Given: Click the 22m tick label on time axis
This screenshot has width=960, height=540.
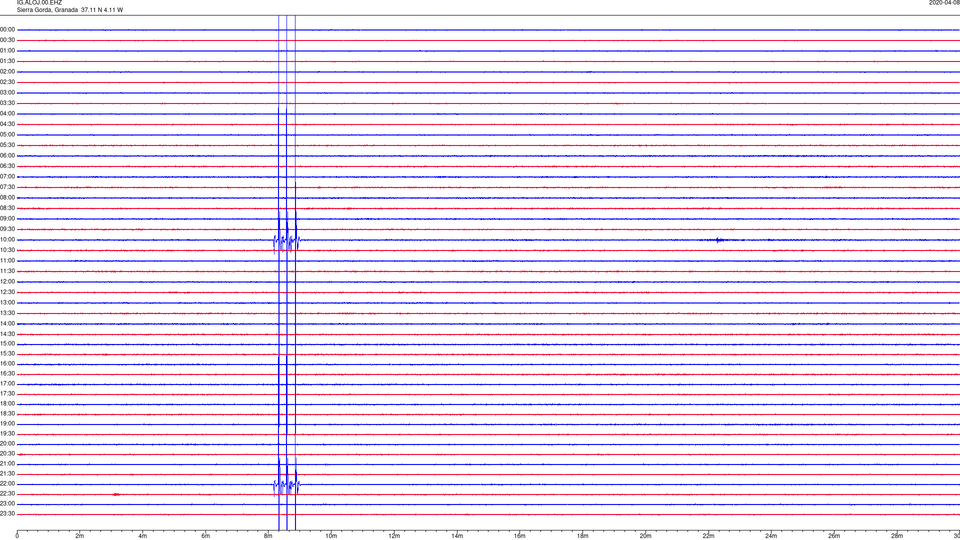Looking at the screenshot, I should click(708, 536).
